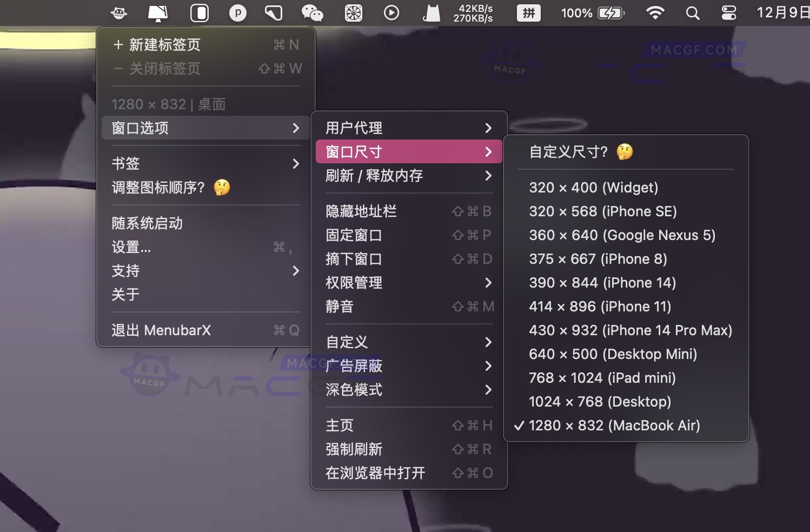Open the MACGF planet icon in menu bar

pos(118,12)
